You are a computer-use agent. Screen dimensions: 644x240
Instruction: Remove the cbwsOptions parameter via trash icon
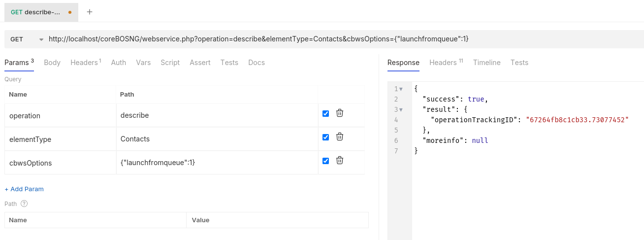click(x=340, y=161)
